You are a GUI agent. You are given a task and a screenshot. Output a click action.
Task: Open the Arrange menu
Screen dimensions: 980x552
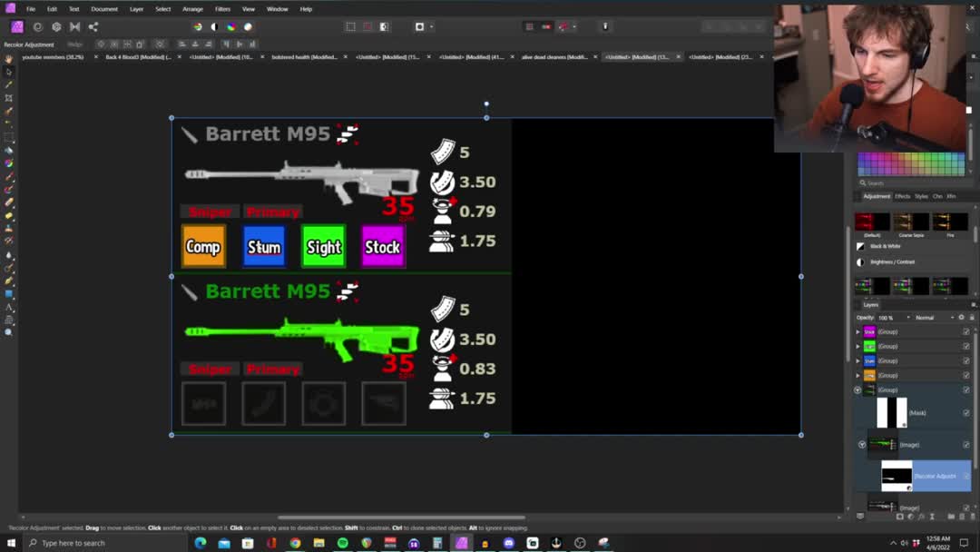(192, 9)
